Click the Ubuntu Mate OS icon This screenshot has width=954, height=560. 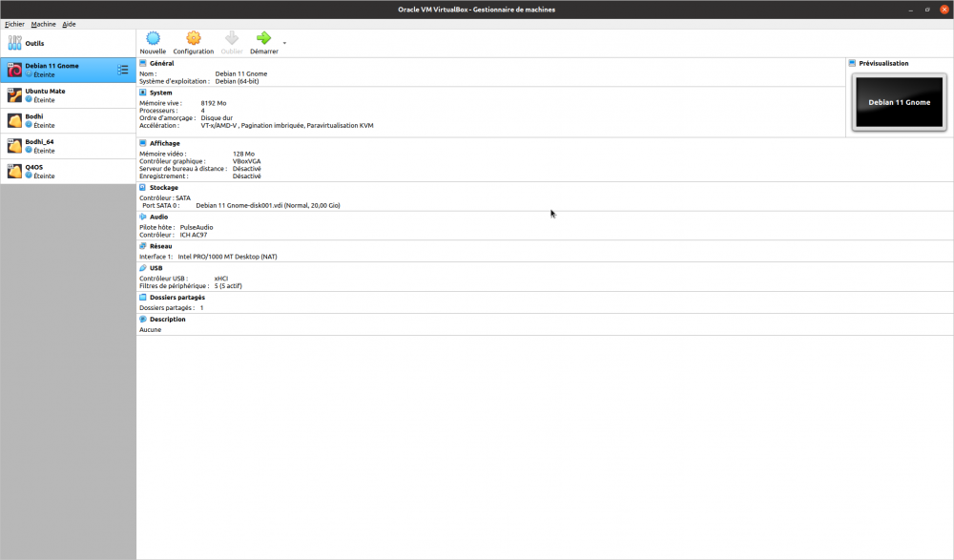(14, 95)
